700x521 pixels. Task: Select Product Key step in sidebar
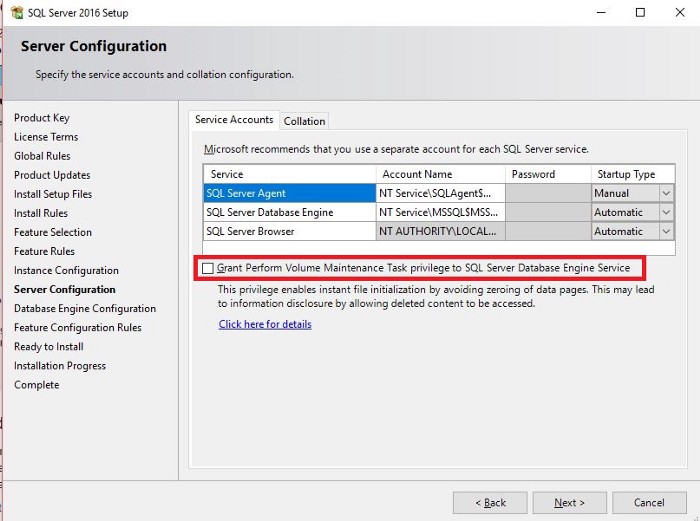pyautogui.click(x=42, y=118)
